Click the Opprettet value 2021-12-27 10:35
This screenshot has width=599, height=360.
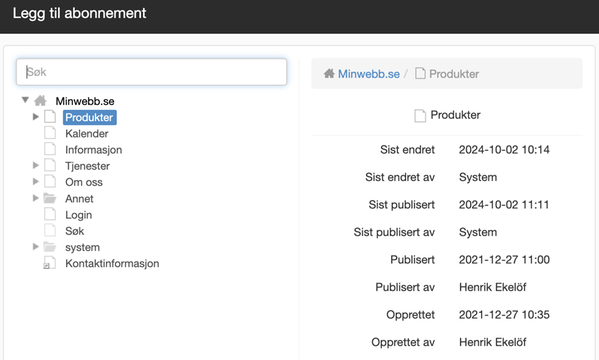(504, 315)
